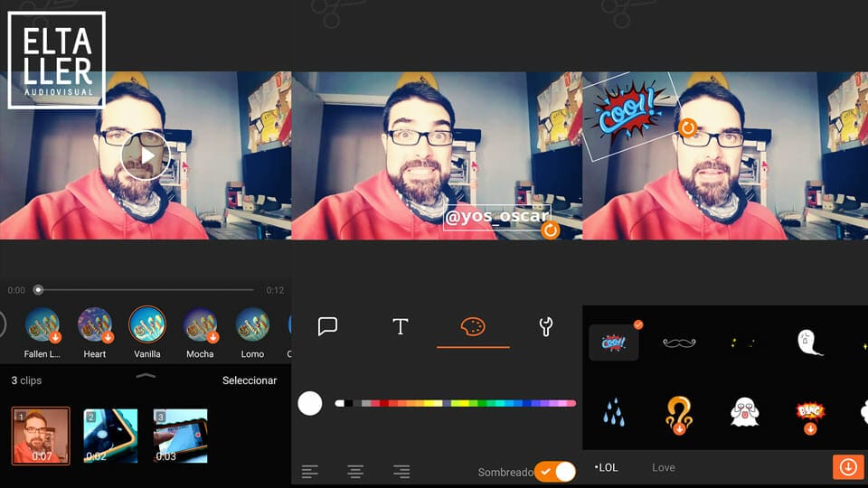
Task: Open clip 2 thumbnail lasting 0:02
Action: 110,436
